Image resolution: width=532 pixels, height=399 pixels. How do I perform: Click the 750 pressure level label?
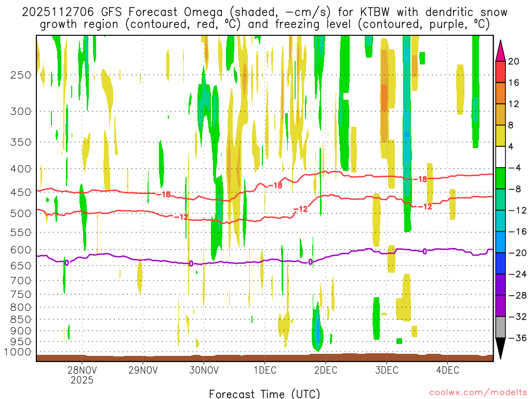[x=21, y=295]
